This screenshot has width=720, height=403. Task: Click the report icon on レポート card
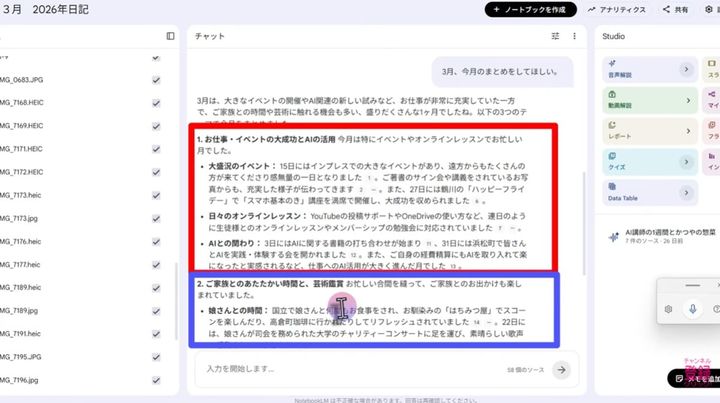612,125
